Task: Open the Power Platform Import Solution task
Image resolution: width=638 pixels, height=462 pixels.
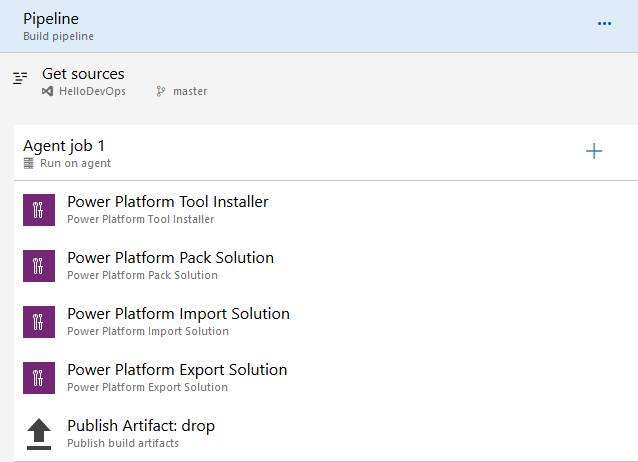Action: [178, 314]
